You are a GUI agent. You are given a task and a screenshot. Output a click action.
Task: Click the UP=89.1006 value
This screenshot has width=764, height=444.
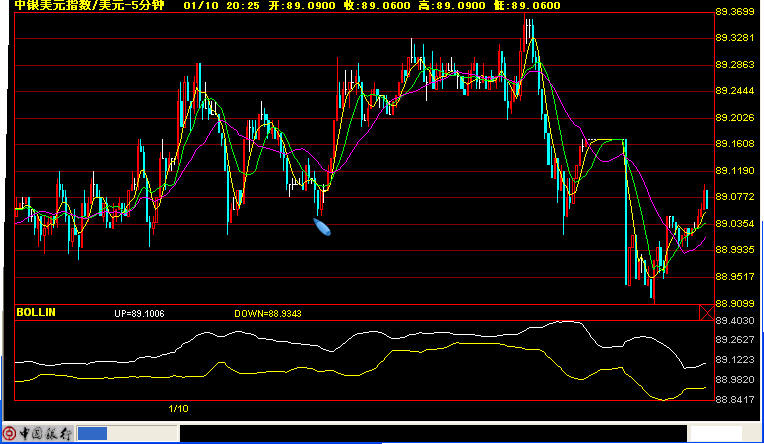[x=139, y=313]
